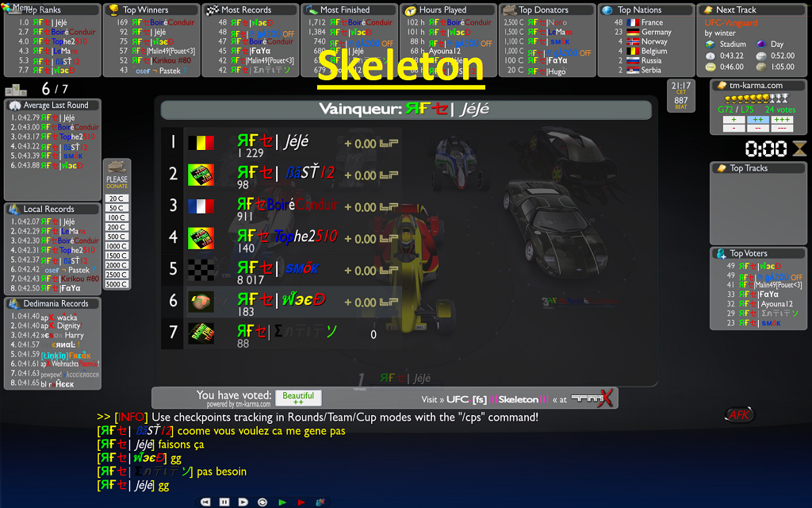Click the Day mood icon in Next Track
This screenshot has width=812, height=508.
coord(761,44)
